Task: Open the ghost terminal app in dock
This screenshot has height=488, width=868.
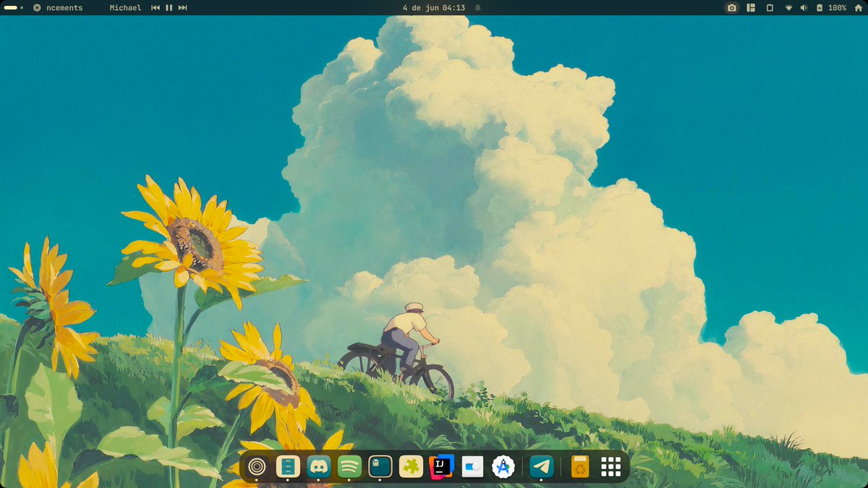Action: 380,467
